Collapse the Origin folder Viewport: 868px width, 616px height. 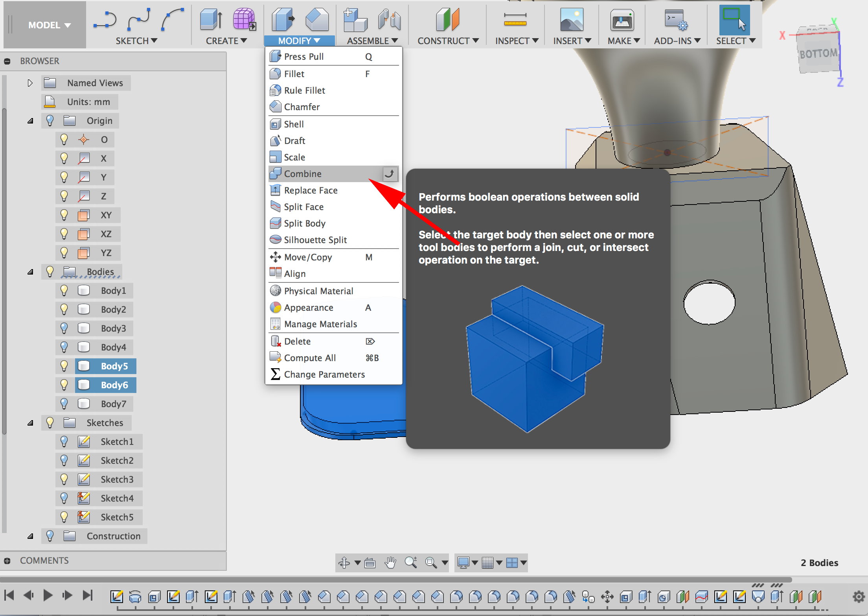pos(30,121)
